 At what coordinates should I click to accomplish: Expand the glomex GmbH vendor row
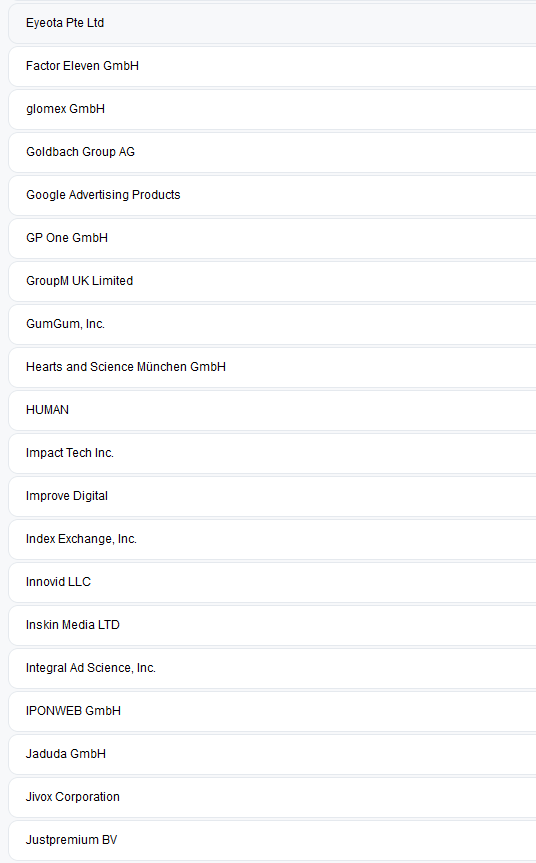click(x=272, y=109)
